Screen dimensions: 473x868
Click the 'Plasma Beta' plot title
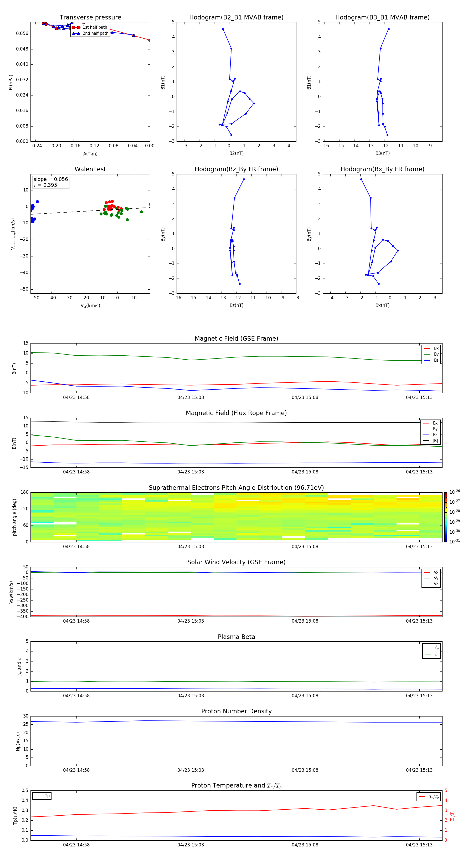[236, 637]
